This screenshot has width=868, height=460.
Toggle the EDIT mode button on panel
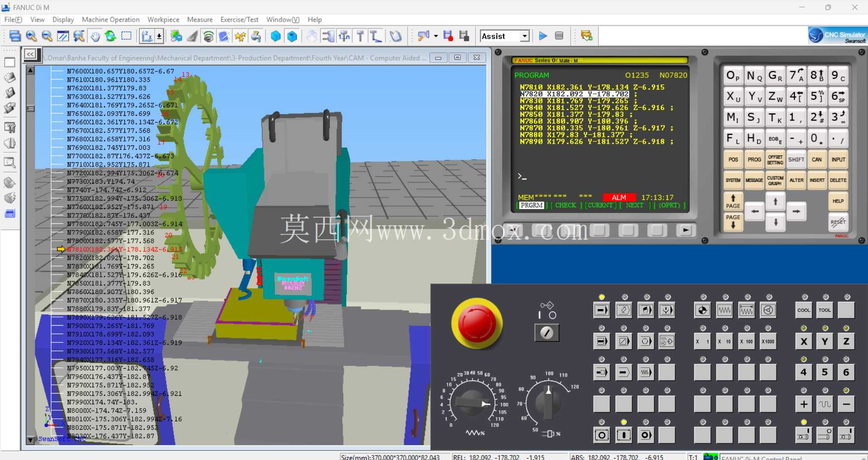tap(624, 310)
